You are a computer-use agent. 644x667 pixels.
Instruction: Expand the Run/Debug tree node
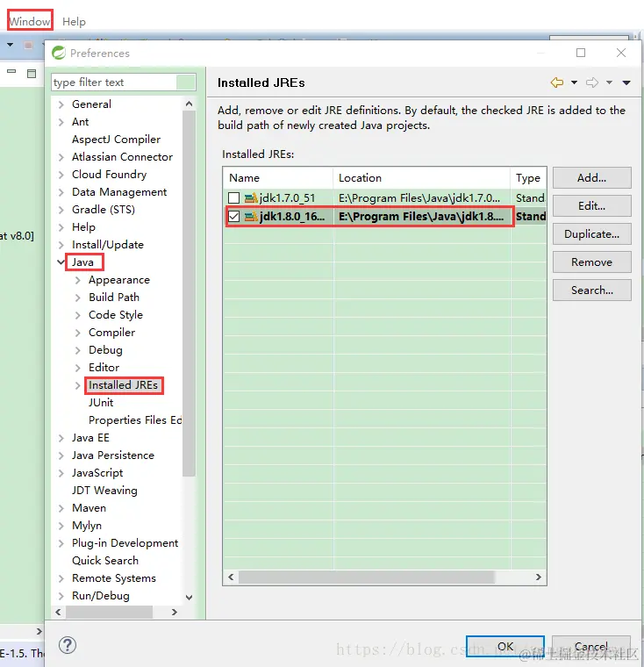click(61, 596)
